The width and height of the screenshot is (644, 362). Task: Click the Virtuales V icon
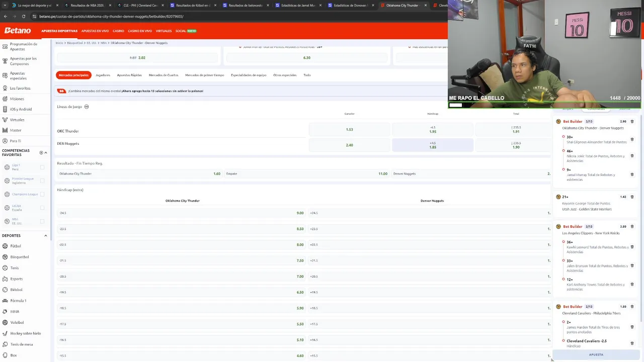(x=5, y=120)
